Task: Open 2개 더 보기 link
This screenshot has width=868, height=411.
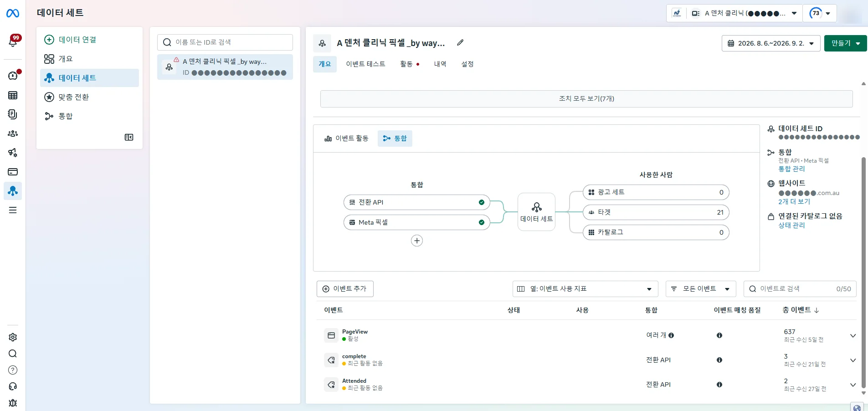Action: coord(794,202)
